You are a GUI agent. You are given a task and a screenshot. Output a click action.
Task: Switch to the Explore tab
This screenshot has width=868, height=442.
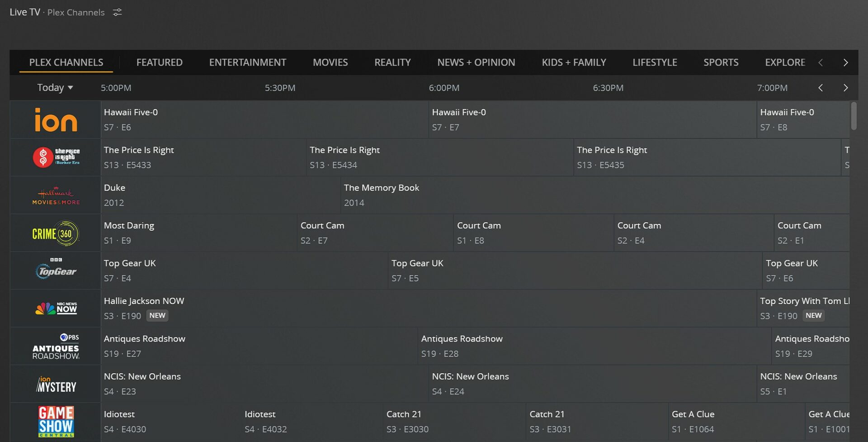coord(785,62)
